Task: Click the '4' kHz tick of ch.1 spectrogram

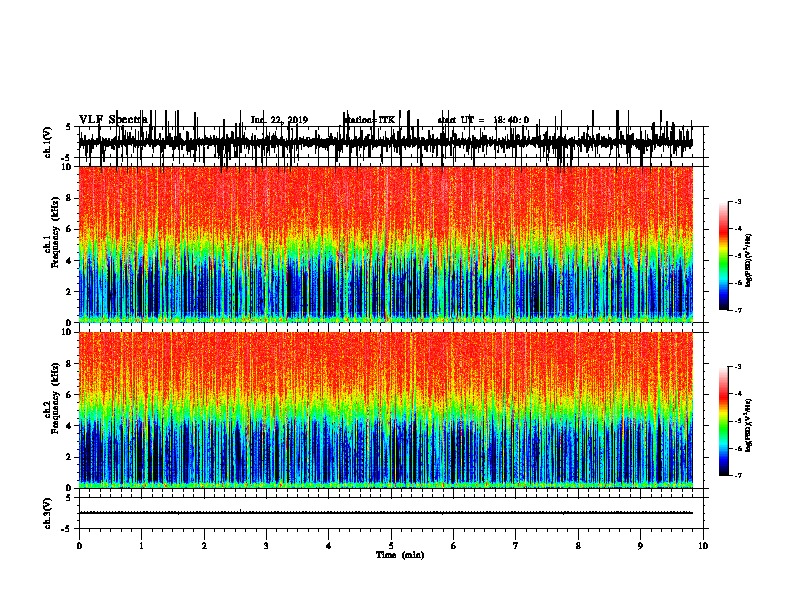Action: (x=70, y=261)
